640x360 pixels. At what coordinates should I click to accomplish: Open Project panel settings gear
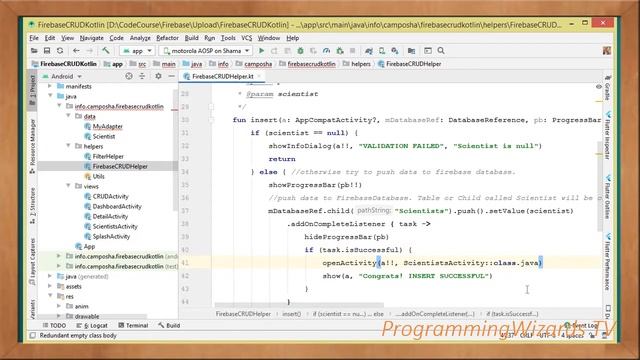[158, 76]
